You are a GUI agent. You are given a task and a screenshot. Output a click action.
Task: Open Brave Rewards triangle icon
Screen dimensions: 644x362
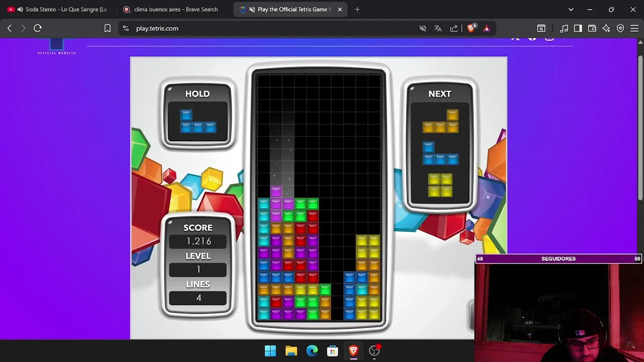(x=487, y=29)
